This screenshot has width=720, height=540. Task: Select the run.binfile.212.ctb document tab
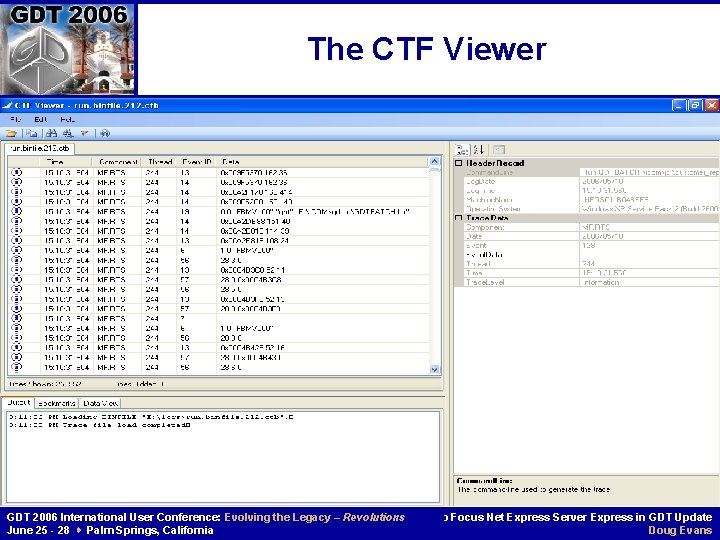click(x=40, y=148)
